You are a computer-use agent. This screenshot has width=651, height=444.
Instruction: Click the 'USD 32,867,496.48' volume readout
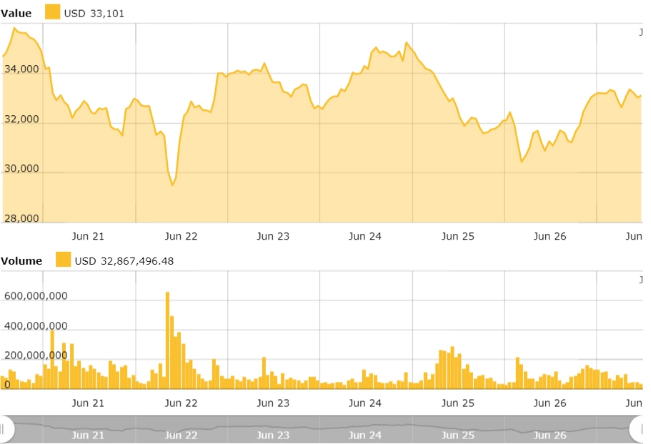pyautogui.click(x=124, y=261)
